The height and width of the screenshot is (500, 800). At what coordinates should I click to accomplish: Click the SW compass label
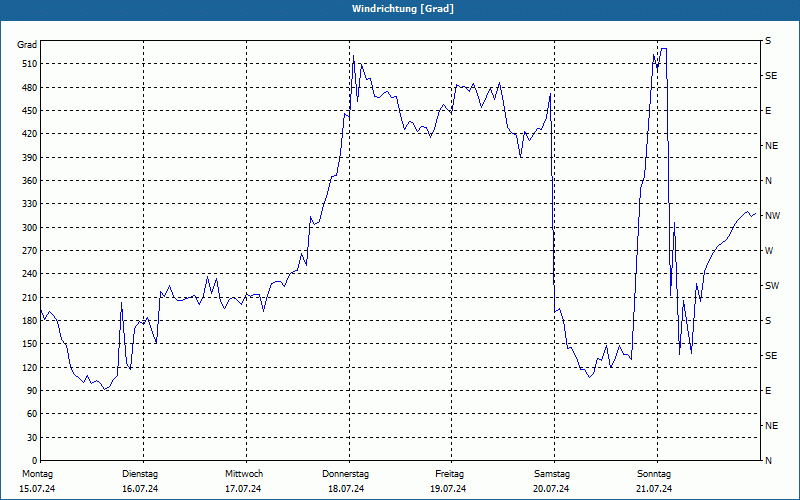pyautogui.click(x=772, y=286)
